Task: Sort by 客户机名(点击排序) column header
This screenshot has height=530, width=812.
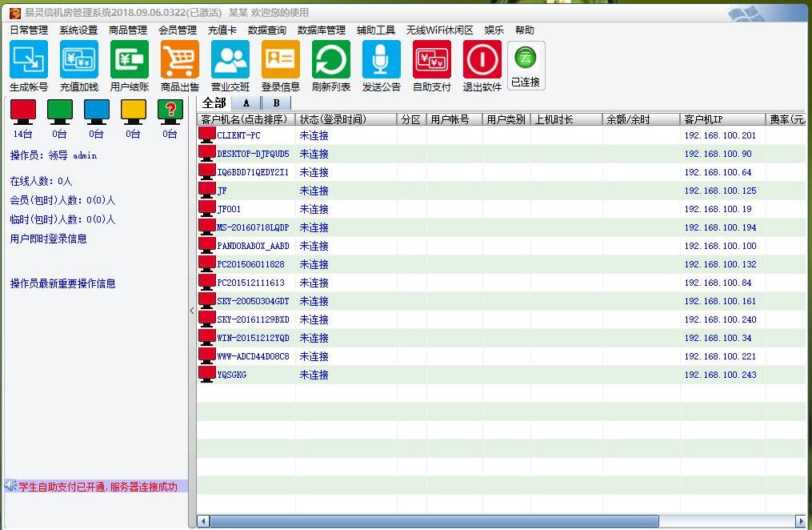Action: point(246,119)
